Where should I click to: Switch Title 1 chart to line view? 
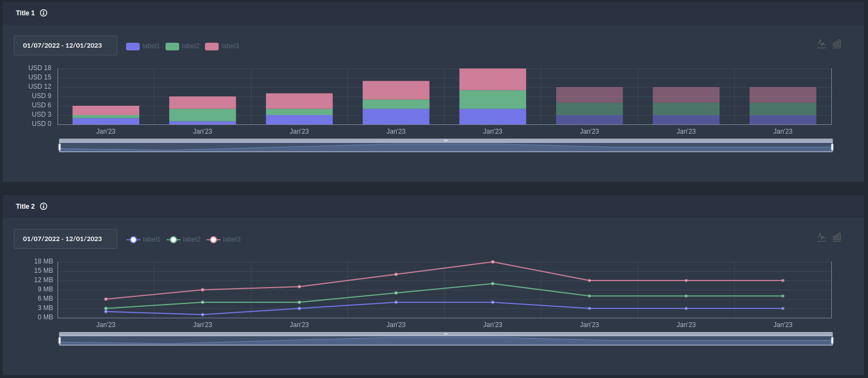(x=821, y=44)
